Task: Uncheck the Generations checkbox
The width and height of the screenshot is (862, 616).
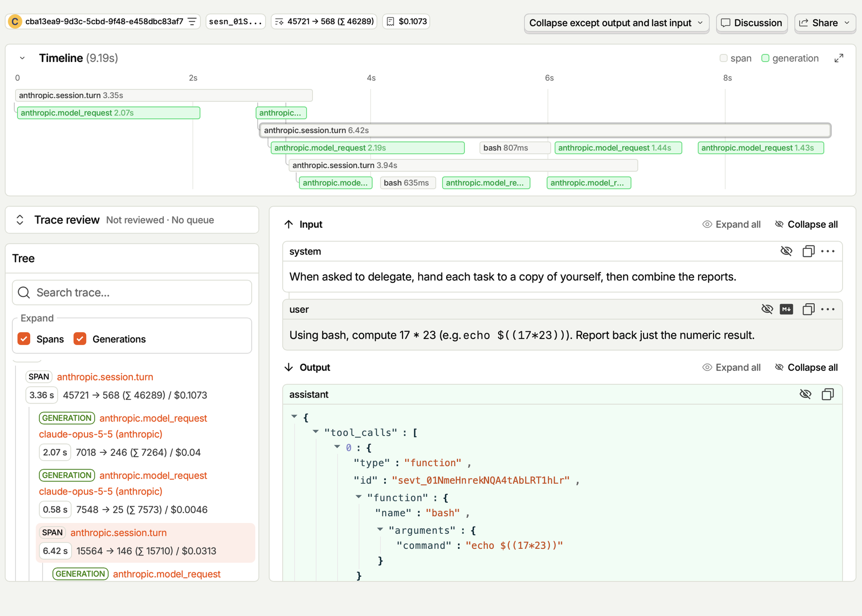Action: pyautogui.click(x=80, y=339)
